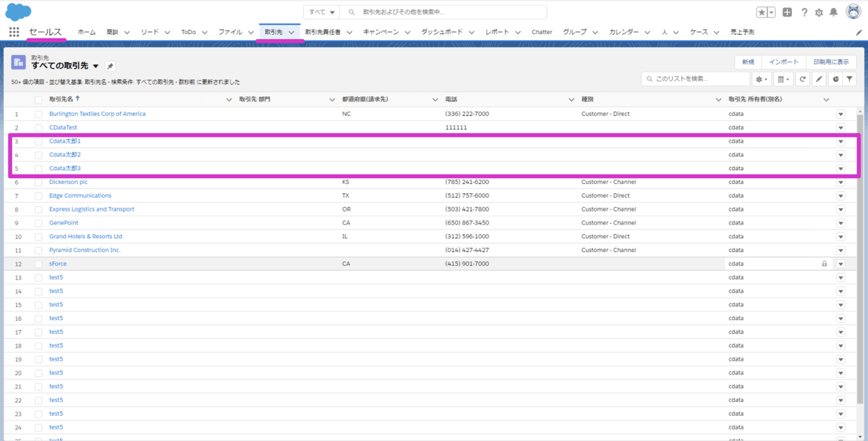868x441 pixels.
Task: Open the Edge Communications account link
Action: 80,196
